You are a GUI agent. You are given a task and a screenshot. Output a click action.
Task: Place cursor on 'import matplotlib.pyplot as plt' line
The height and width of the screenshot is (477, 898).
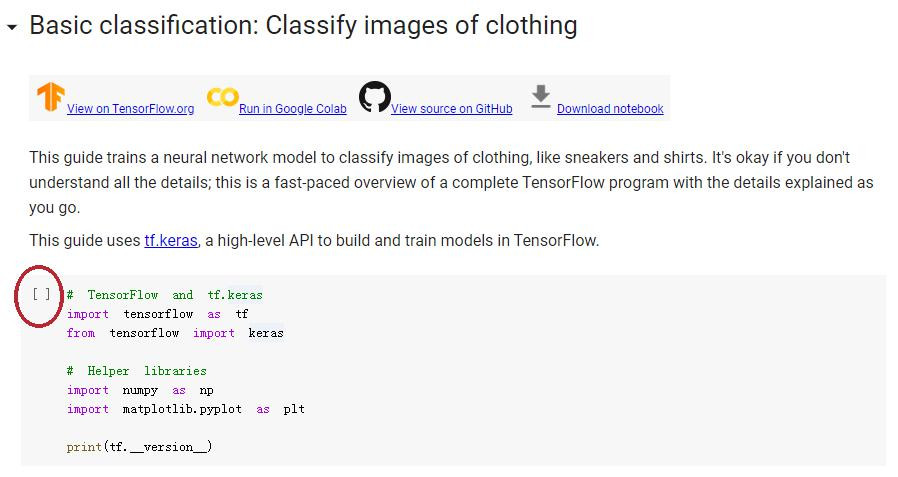tap(186, 409)
